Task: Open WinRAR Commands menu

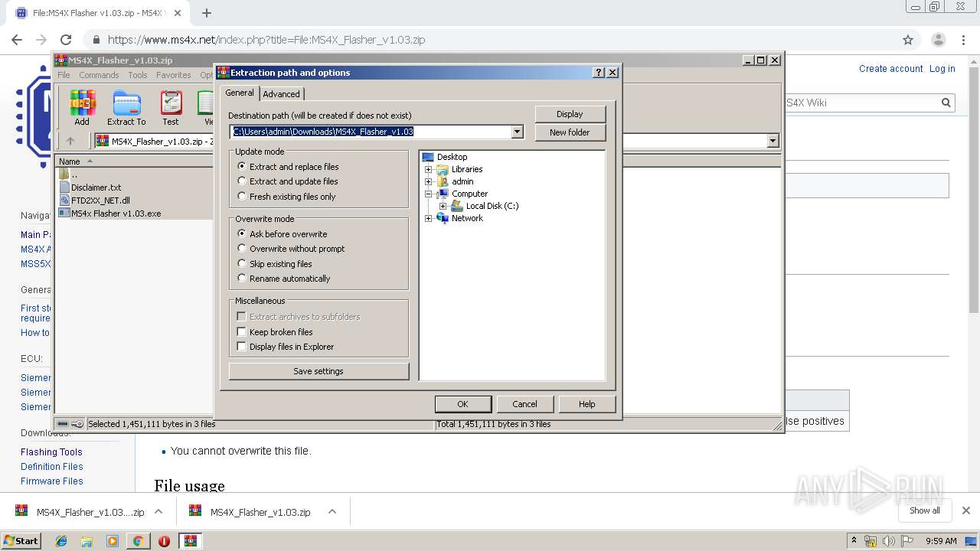Action: tap(99, 75)
